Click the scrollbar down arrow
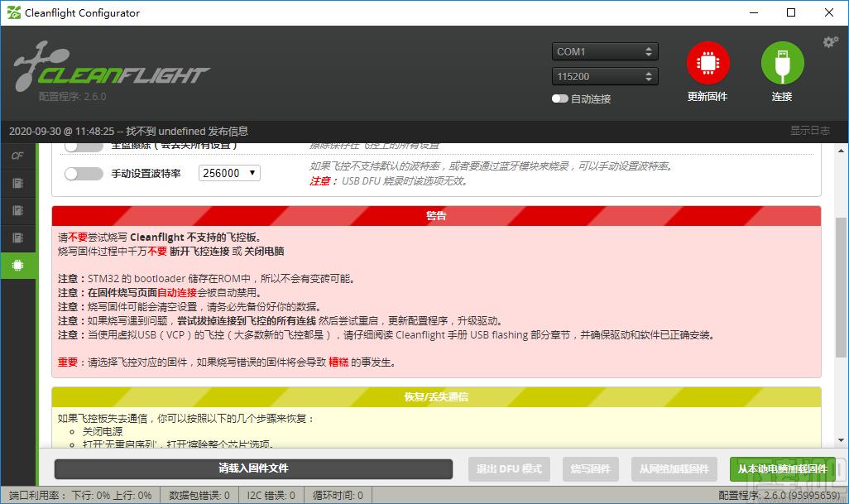This screenshot has width=849, height=504. click(841, 440)
